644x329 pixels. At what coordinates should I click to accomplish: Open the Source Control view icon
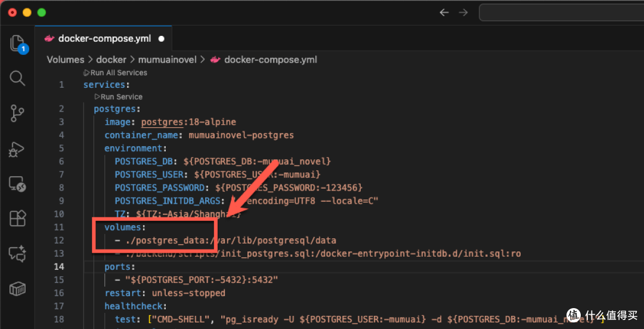click(x=17, y=113)
